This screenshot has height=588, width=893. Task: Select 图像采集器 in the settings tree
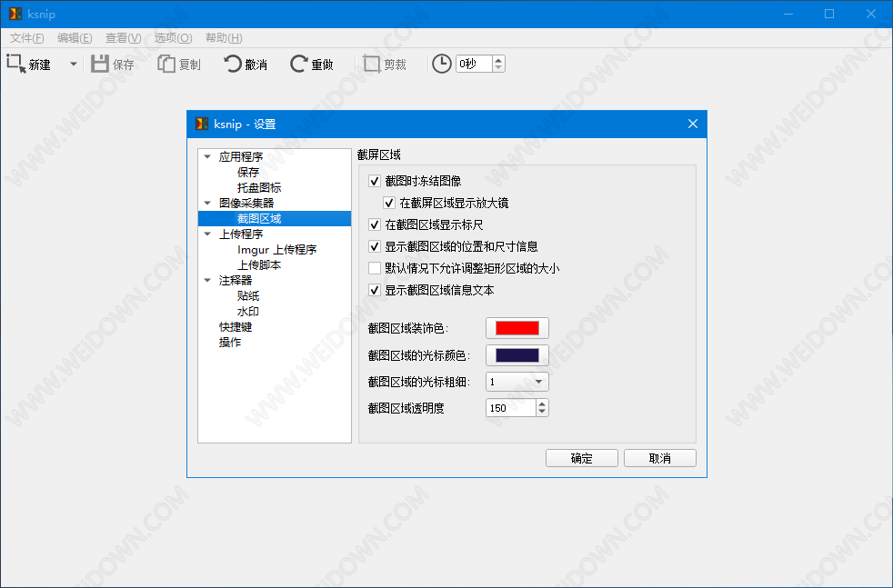pyautogui.click(x=246, y=203)
